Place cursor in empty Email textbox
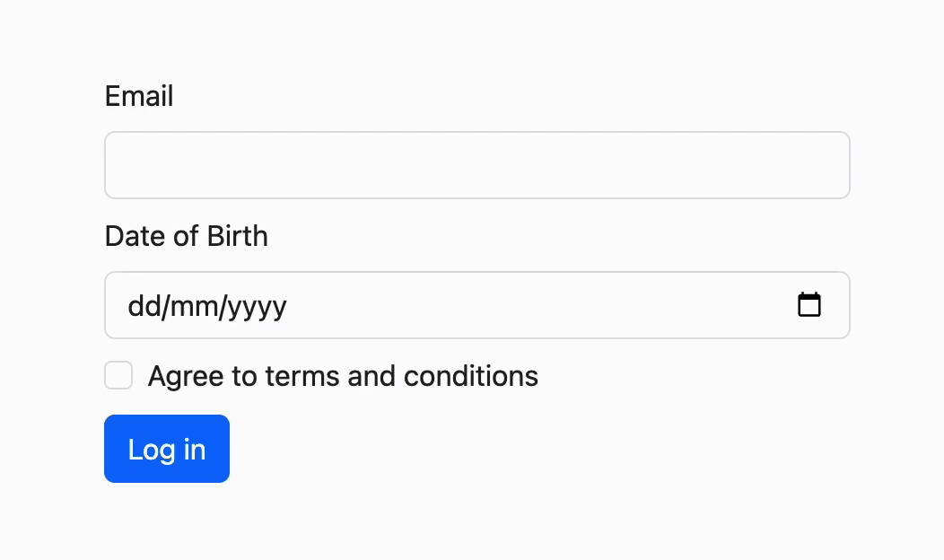The image size is (944, 560). (476, 165)
